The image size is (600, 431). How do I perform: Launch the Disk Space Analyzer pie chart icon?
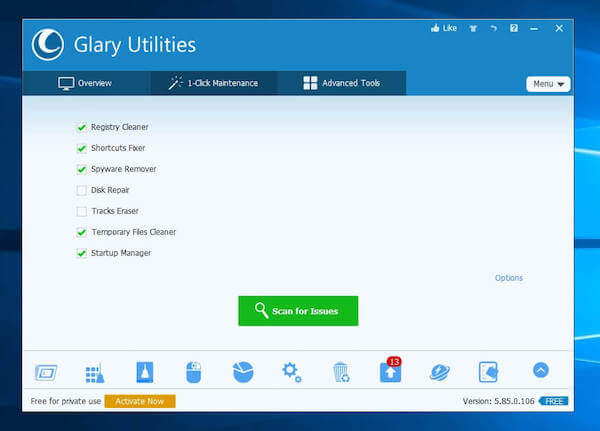tap(242, 372)
